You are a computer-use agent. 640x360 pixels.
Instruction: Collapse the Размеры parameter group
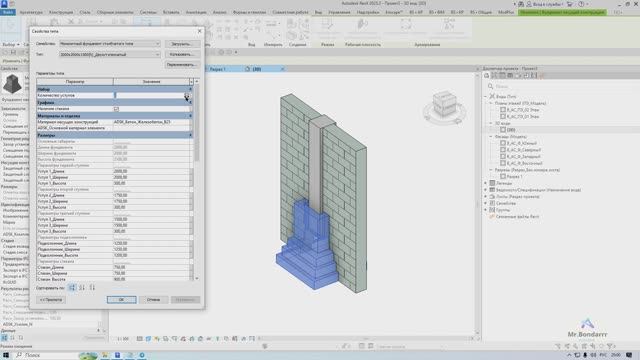click(190, 135)
